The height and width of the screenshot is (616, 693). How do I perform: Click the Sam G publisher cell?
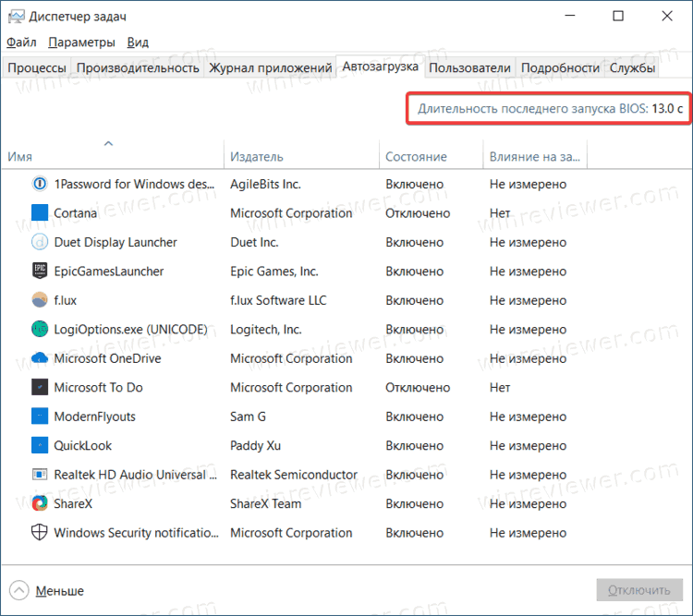[248, 417]
